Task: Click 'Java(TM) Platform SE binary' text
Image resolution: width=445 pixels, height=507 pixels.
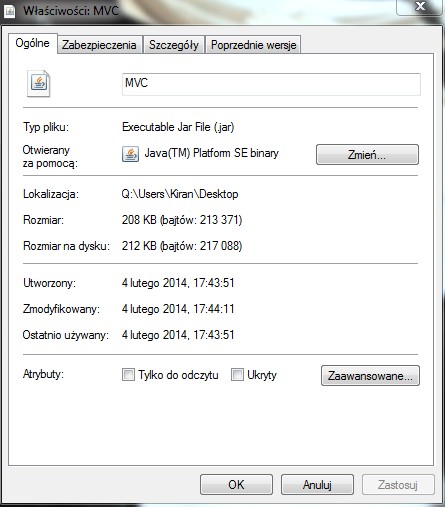Action: pyautogui.click(x=212, y=153)
